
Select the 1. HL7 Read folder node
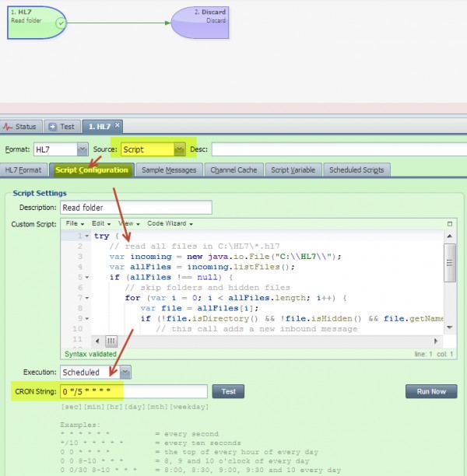pos(37,23)
